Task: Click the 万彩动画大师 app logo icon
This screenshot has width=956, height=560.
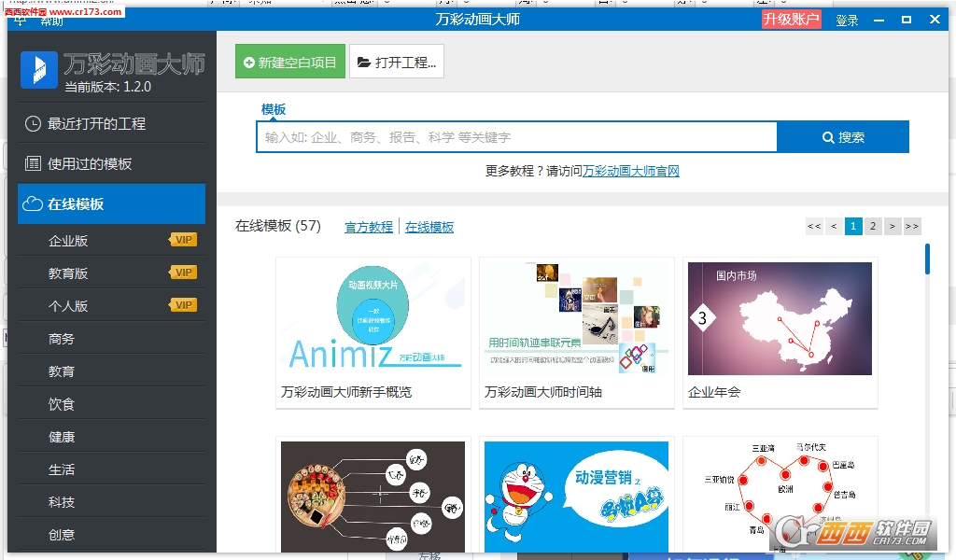Action: (38, 70)
